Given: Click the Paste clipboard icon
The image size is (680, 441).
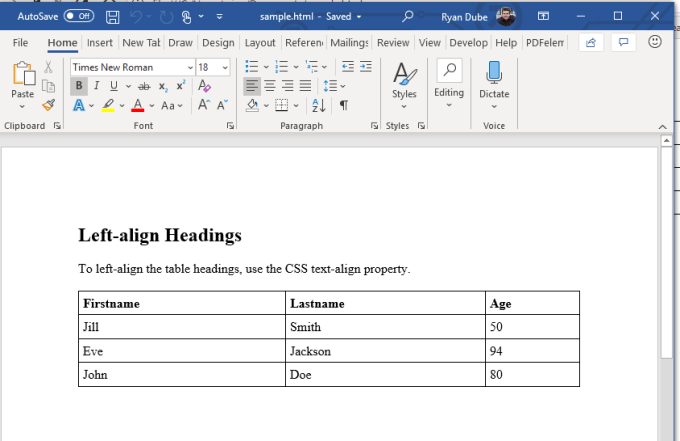Looking at the screenshot, I should tap(24, 73).
